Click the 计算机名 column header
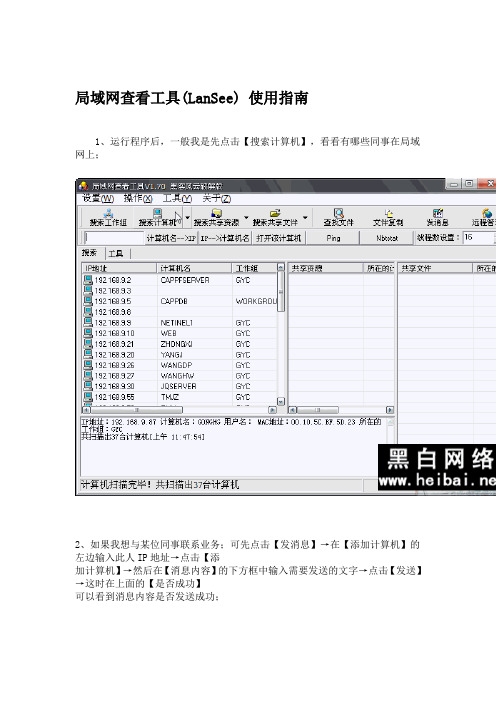496x702 pixels. coord(195,268)
